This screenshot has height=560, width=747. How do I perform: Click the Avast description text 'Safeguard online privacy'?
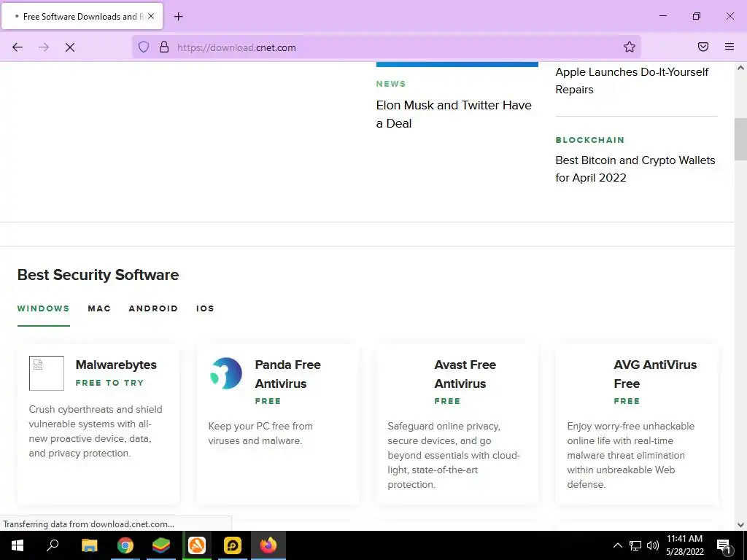[x=444, y=426]
